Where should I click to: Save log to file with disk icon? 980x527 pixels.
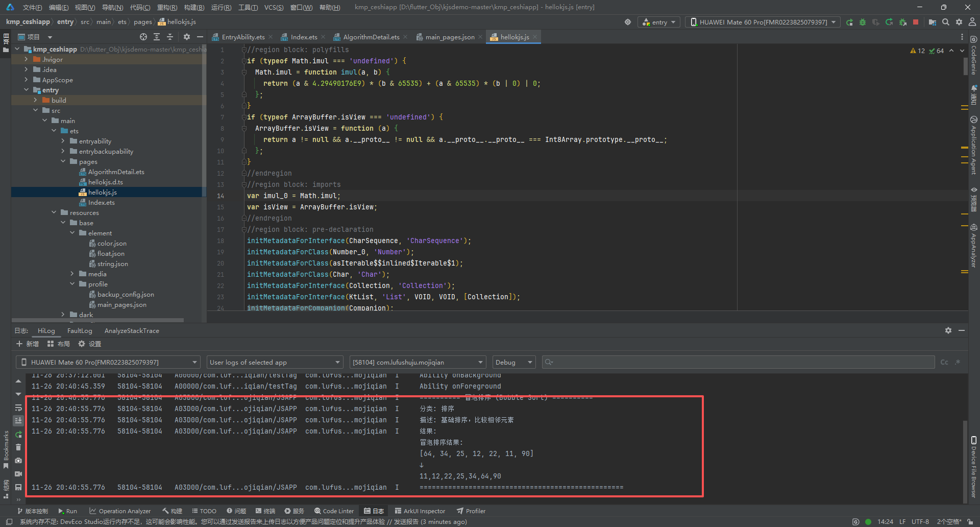[x=18, y=487]
